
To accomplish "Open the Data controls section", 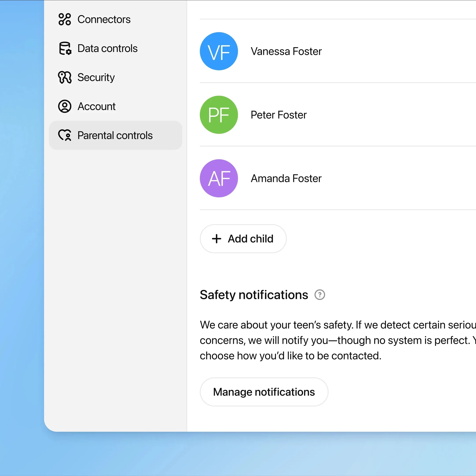I will [x=108, y=48].
